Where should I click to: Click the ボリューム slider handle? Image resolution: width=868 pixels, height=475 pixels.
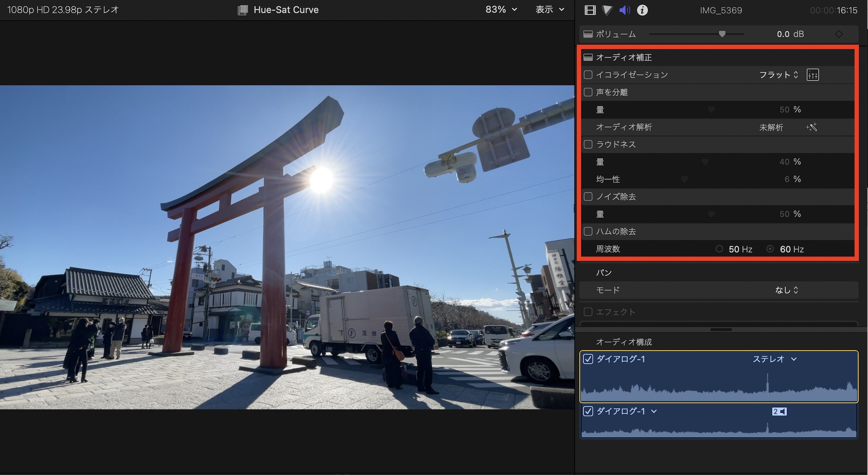tap(722, 34)
